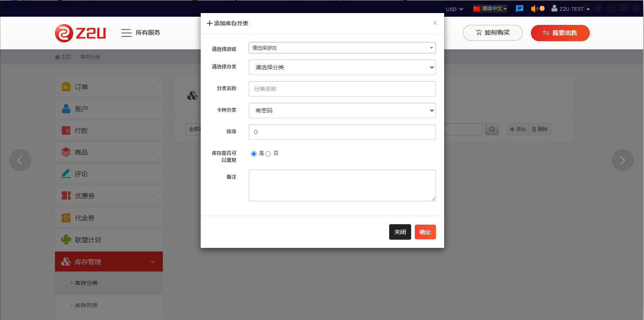Open the 库存分类 submenu link
The image size is (644, 320).
click(86, 283)
